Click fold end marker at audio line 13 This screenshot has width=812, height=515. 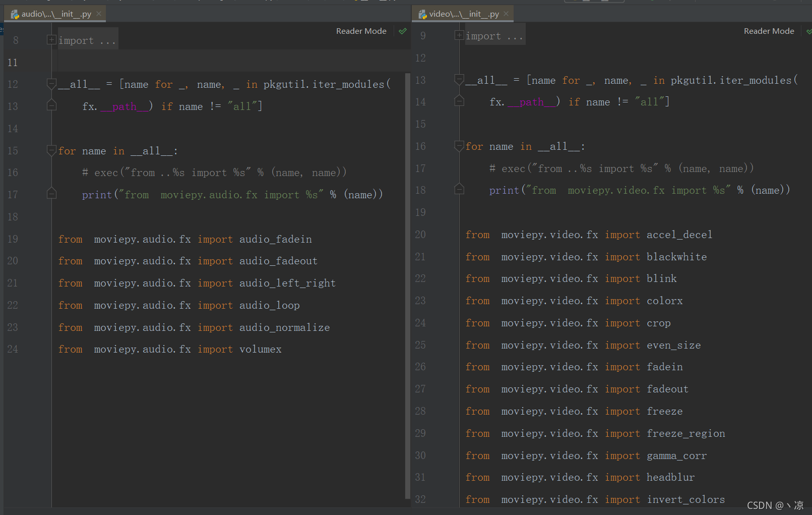[x=51, y=105]
